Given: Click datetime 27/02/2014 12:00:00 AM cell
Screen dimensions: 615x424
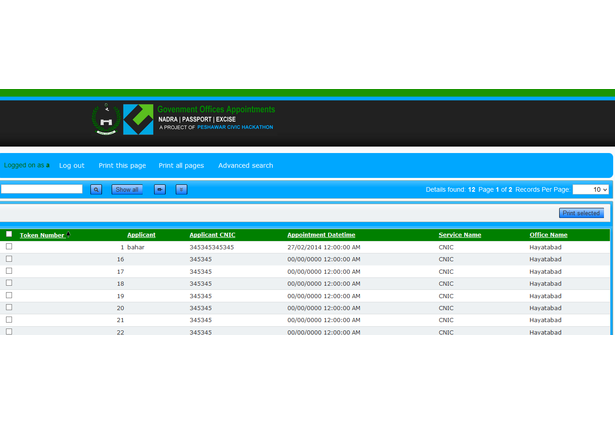Looking at the screenshot, I should 324,247.
